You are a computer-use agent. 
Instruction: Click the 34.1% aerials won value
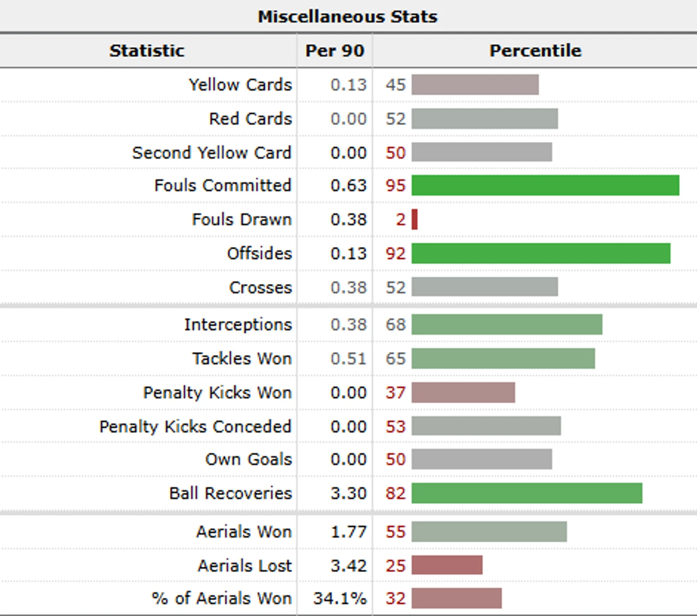click(x=340, y=598)
